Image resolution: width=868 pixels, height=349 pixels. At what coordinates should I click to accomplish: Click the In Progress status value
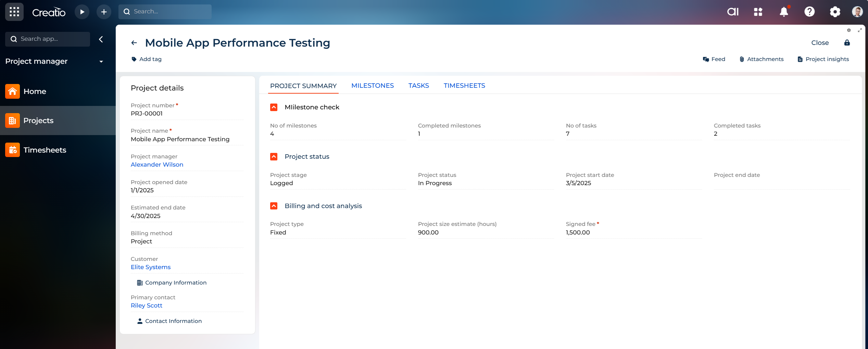[486, 183]
